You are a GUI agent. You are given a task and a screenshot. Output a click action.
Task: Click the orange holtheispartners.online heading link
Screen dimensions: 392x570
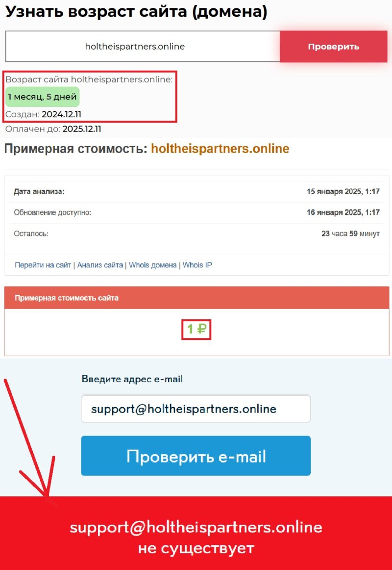coord(220,149)
